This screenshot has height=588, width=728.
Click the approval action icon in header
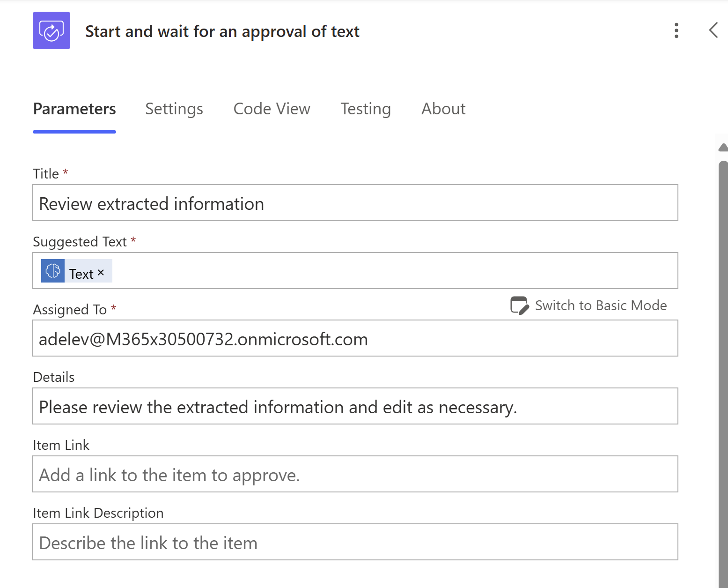(51, 30)
